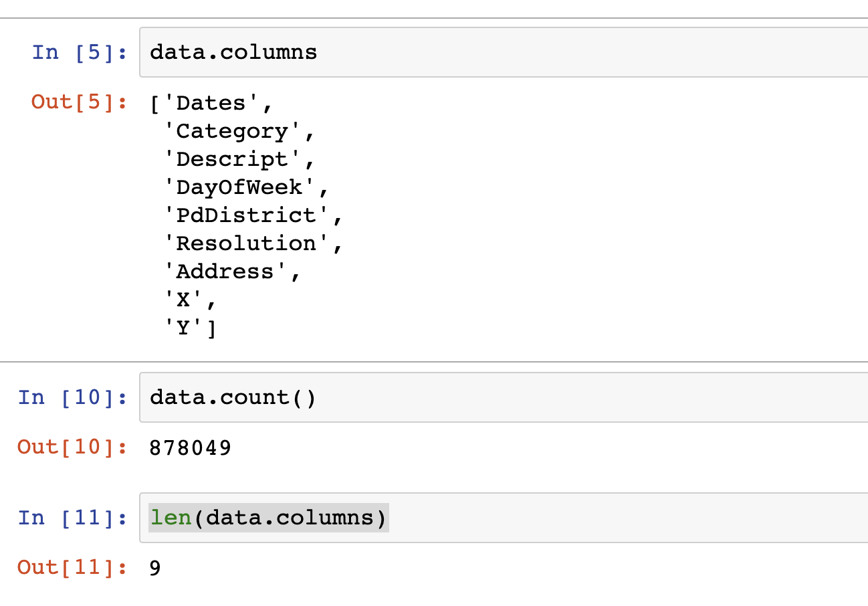Click the 'Descript' output entry
Screen dimensions: 868x606
(x=232, y=159)
